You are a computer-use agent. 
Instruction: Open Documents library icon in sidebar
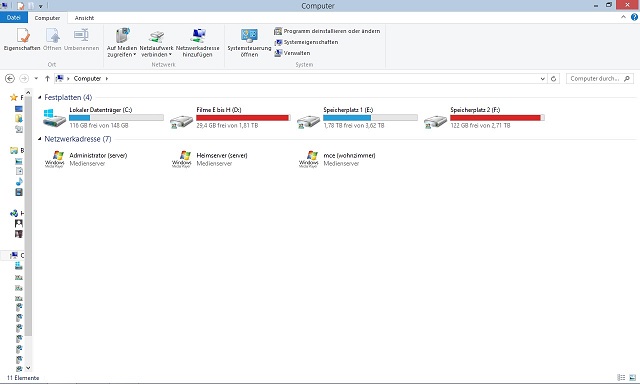[x=19, y=171]
